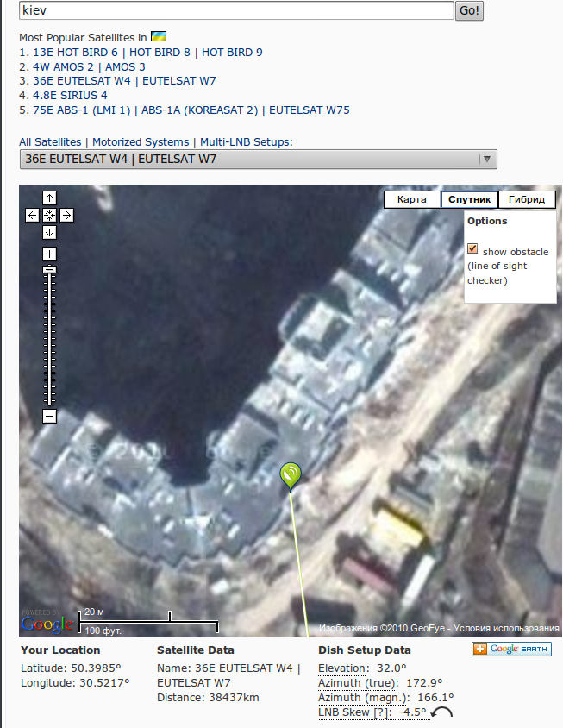
Task: Click the location search field with kiev
Action: (x=236, y=10)
